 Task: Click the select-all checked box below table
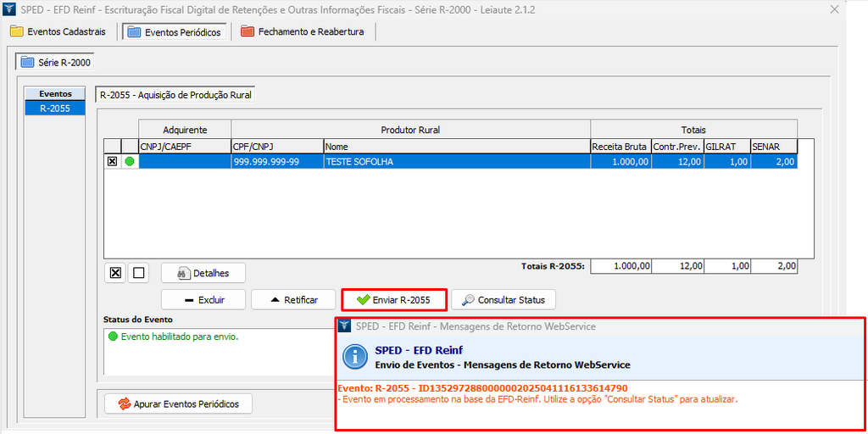click(116, 273)
